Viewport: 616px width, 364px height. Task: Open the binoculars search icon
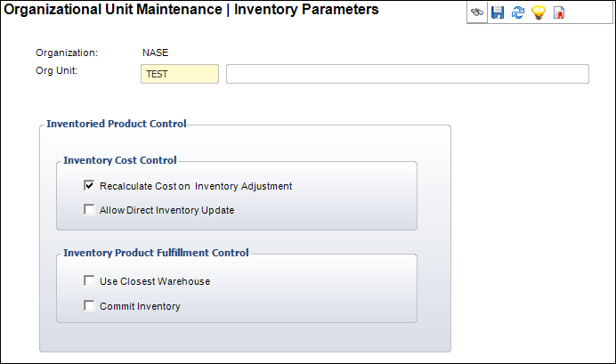point(477,12)
